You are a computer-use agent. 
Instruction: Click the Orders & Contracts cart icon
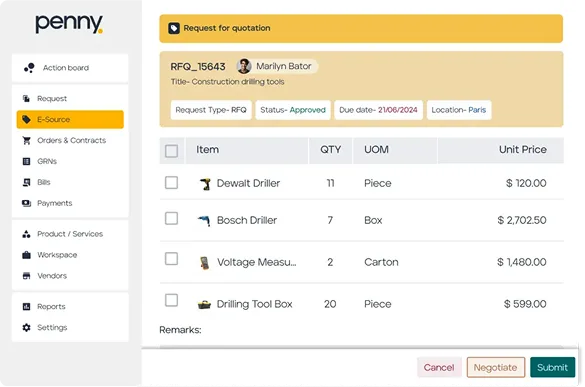[x=26, y=140]
